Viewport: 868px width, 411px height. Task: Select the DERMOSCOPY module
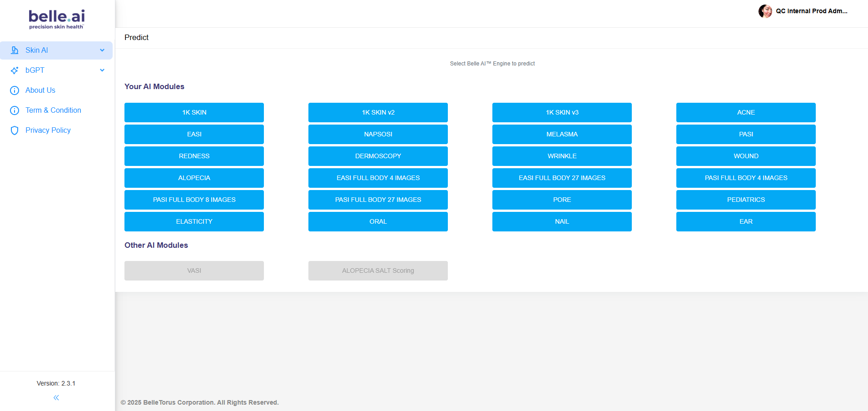[378, 156]
